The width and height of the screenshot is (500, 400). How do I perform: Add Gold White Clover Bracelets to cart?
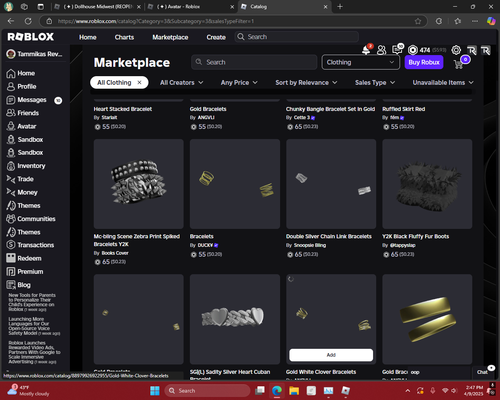[x=331, y=355]
